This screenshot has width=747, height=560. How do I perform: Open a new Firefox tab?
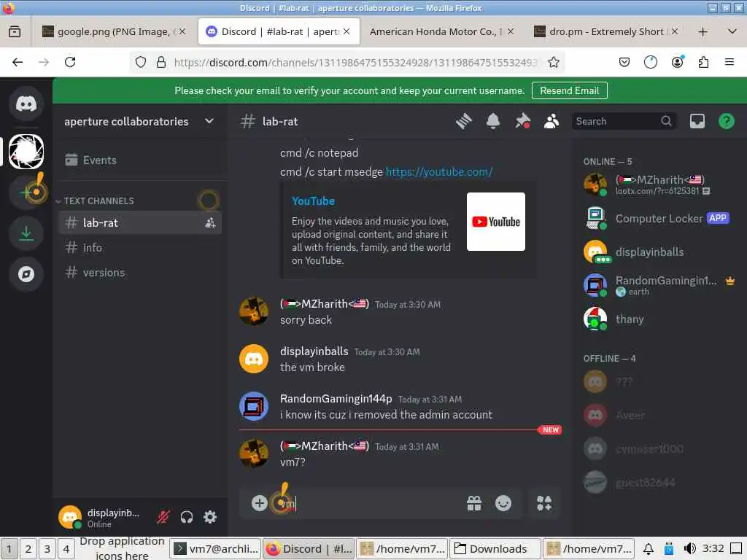pos(703,32)
